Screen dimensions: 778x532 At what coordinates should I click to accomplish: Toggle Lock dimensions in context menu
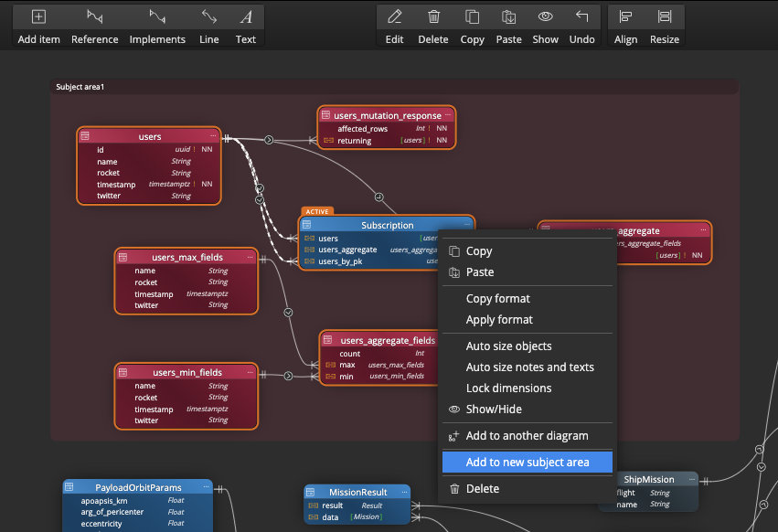[x=508, y=388]
